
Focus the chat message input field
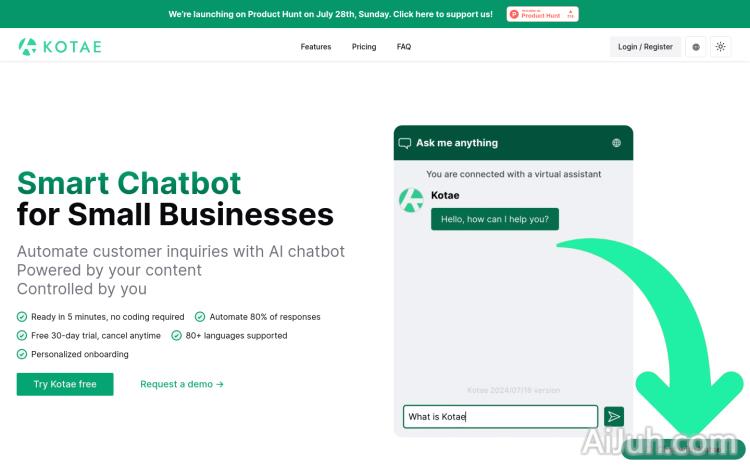click(x=500, y=417)
